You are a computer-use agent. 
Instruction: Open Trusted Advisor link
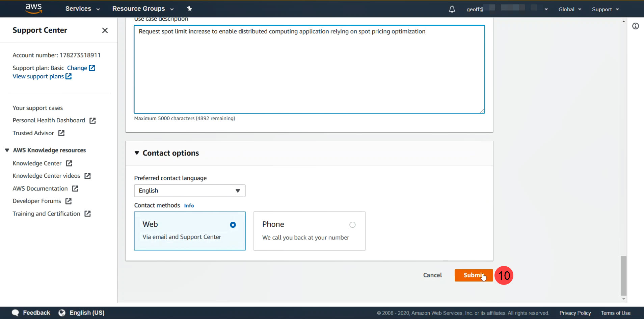point(33,133)
